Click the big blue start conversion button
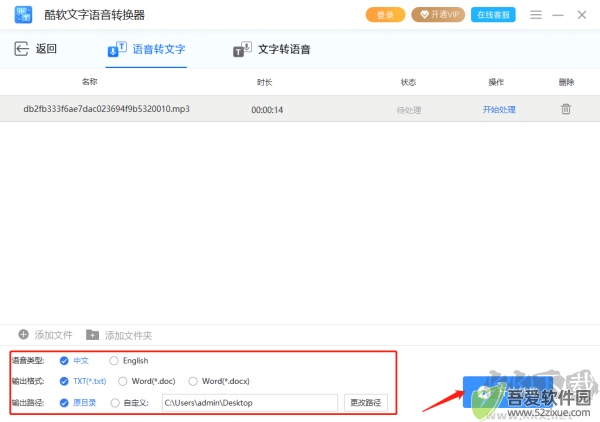The height and width of the screenshot is (422, 600). coord(508,392)
